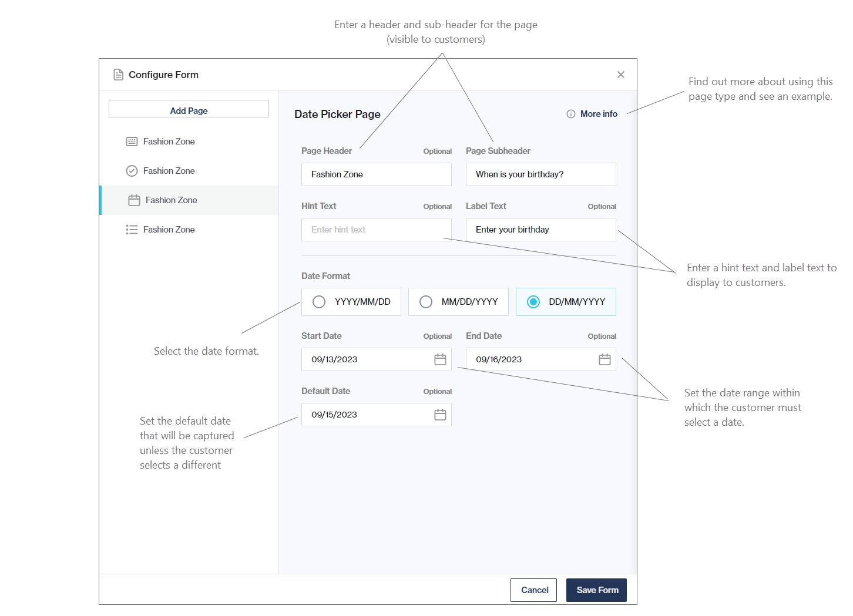Focus the Page Subheader text field
This screenshot has height=616, width=853.
pos(540,174)
